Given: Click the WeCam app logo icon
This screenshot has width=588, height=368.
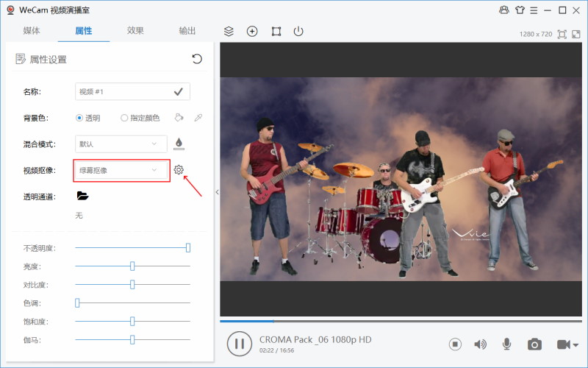Looking at the screenshot, I should tap(10, 10).
